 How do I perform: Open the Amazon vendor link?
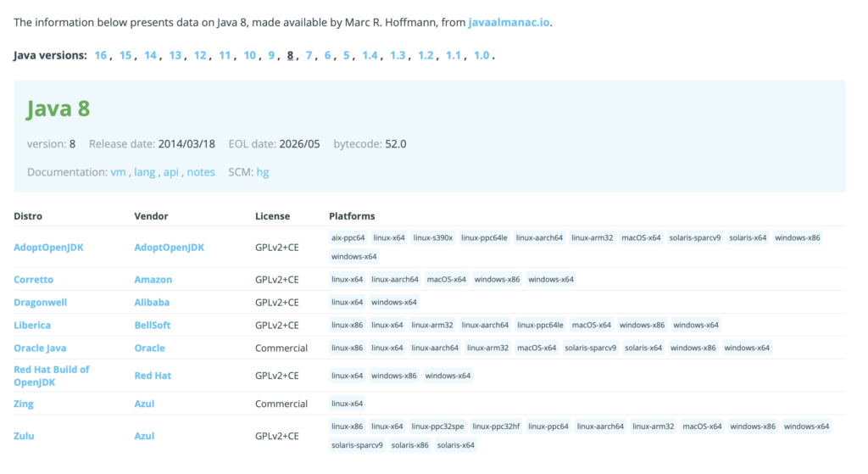point(153,280)
